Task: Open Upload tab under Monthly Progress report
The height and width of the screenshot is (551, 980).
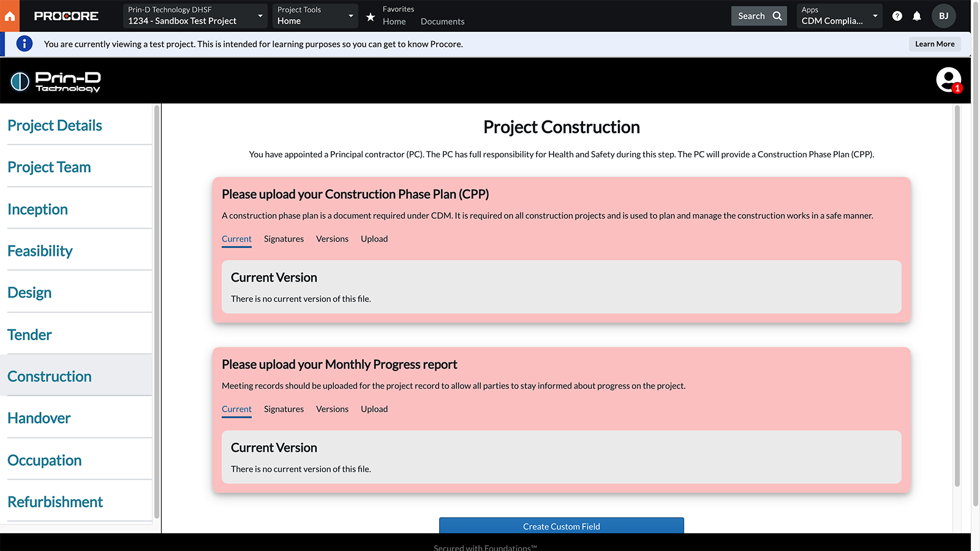Action: point(374,409)
